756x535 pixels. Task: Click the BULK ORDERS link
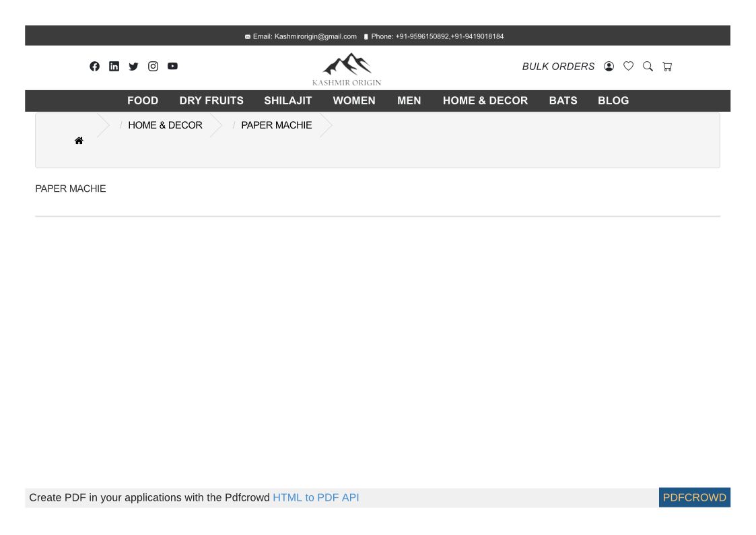[558, 66]
